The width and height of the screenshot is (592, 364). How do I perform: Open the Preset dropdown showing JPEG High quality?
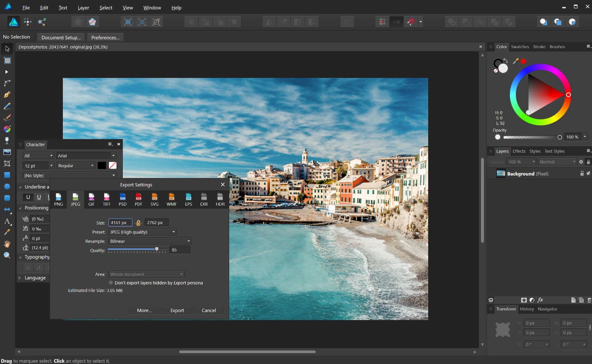[142, 232]
